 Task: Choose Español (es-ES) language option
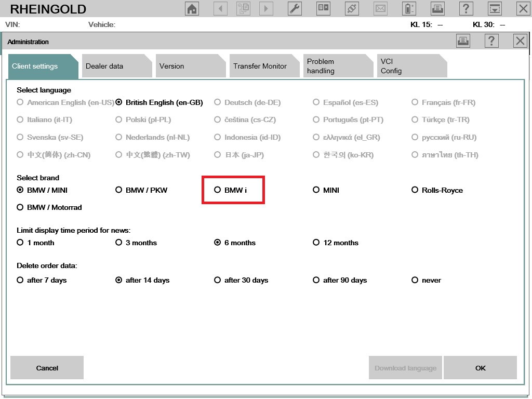click(x=345, y=102)
